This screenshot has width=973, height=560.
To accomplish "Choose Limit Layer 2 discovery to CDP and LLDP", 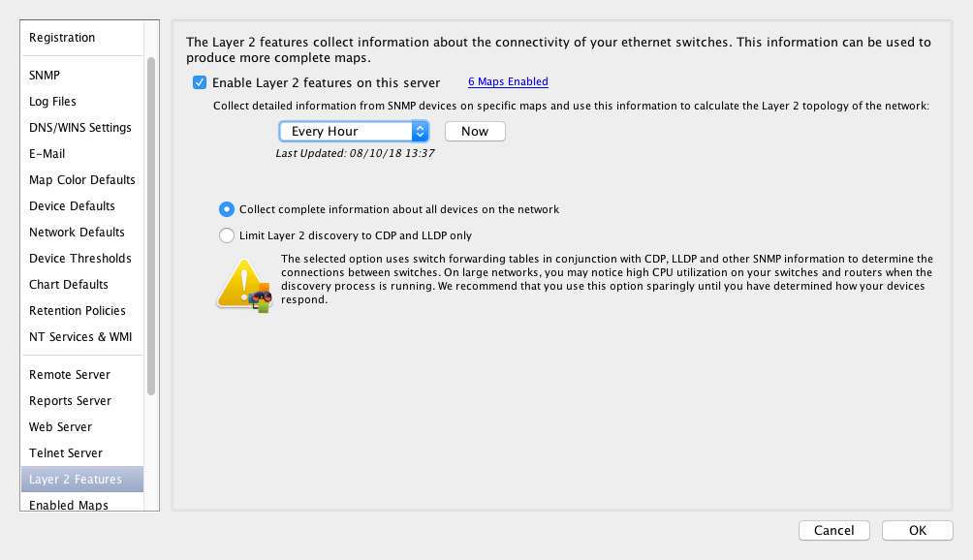I will [x=227, y=235].
